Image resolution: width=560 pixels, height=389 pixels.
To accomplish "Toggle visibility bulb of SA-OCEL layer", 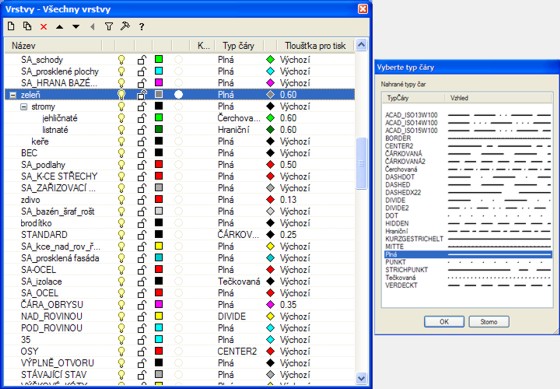I will click(x=121, y=270).
